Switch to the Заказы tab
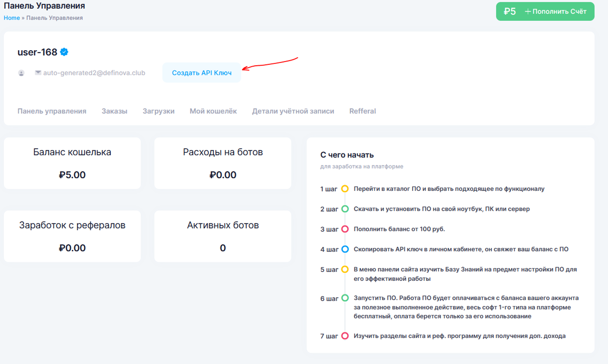608x364 pixels. click(x=114, y=111)
